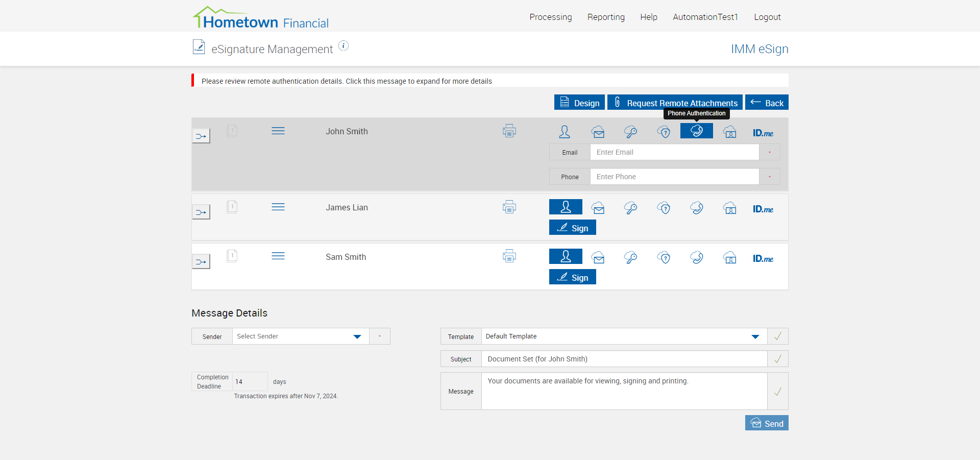This screenshot has height=460, width=980.
Task: Click the 'IMM eSign' heading text
Action: (759, 49)
